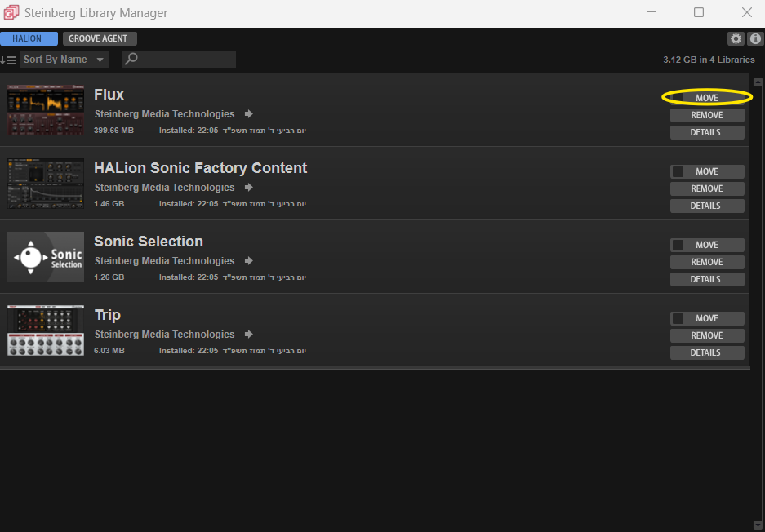Screen dimensions: 765x532
Task: Show details for HALion Sonic Factory Content
Action: pyautogui.click(x=707, y=206)
